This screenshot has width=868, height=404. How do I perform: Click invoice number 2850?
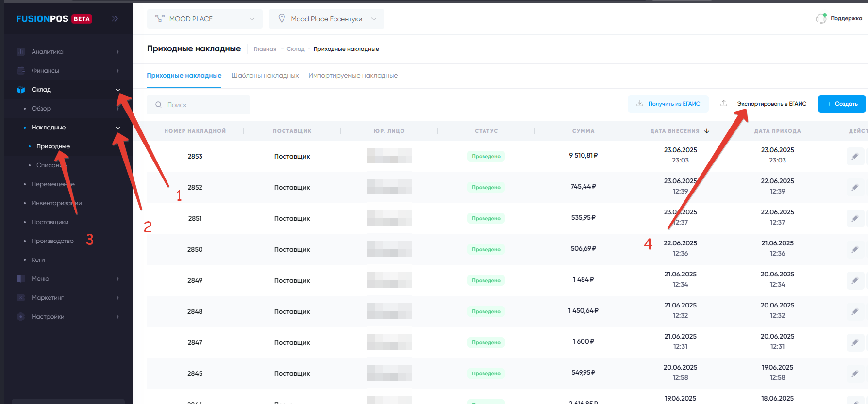[x=195, y=249]
